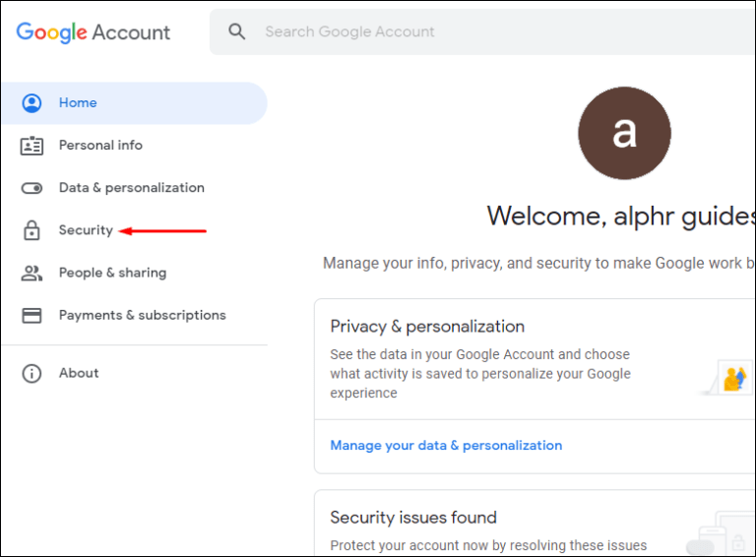The width and height of the screenshot is (756, 557).
Task: Click the Google Account logo
Action: (94, 31)
